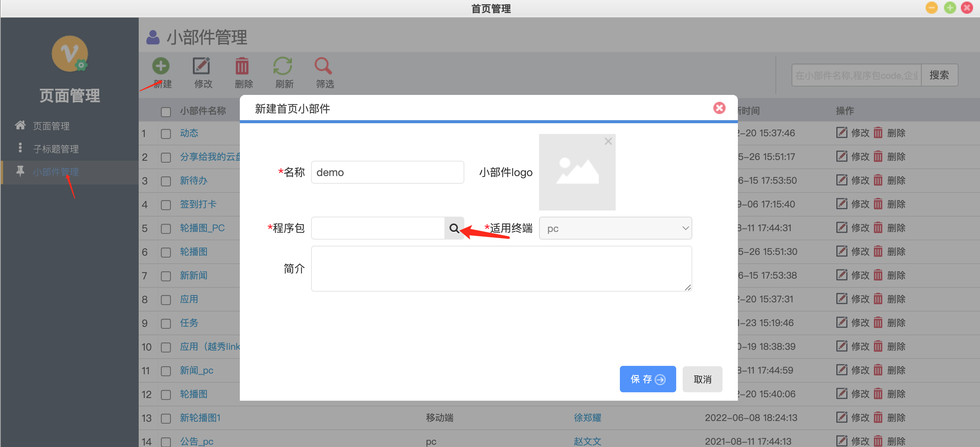980x447 pixels.
Task: Click the 新建 green plus toolbar icon
Action: 161,66
